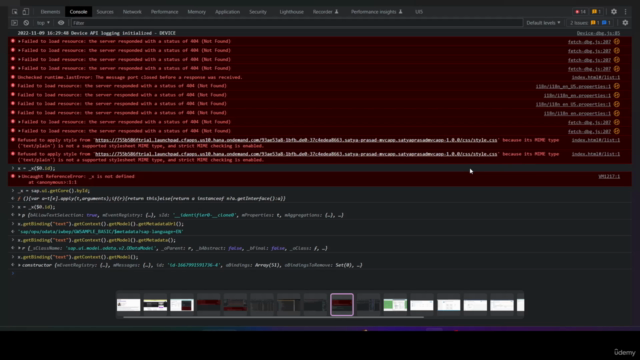Screen dimensions: 640x360
Task: Click the horizontal scrollbar under the thumbnails
Action: click(x=273, y=317)
